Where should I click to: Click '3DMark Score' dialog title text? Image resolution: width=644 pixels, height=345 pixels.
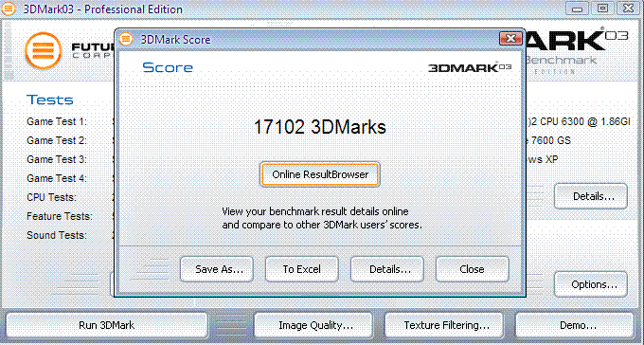coord(175,40)
